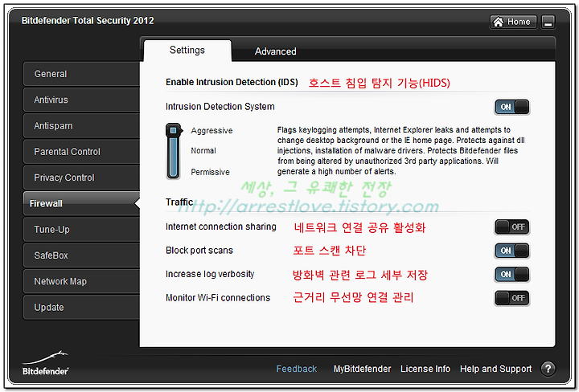This screenshot has height=392, width=579.
Task: Open the Antispam settings
Action: click(81, 126)
